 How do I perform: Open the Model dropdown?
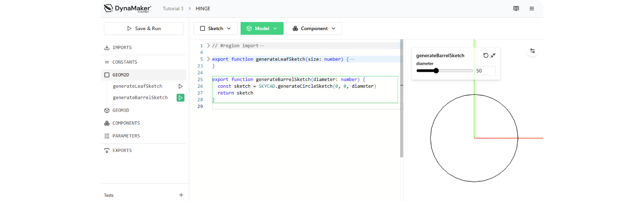262,29
